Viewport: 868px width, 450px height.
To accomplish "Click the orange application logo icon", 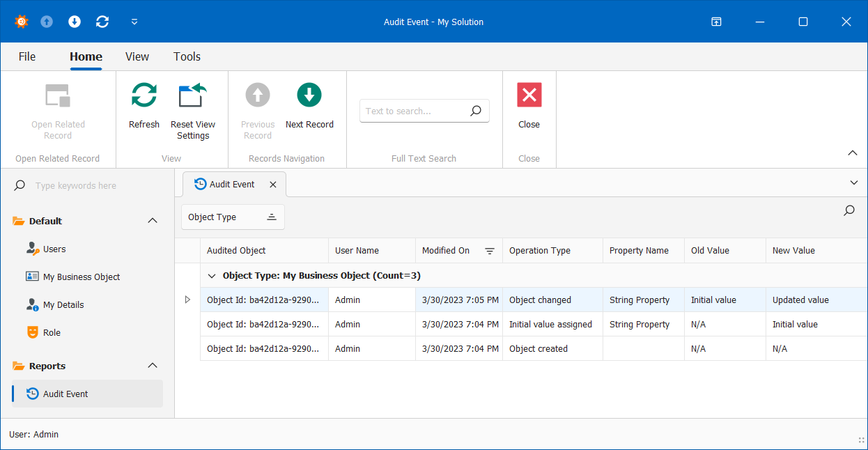I will pyautogui.click(x=22, y=22).
